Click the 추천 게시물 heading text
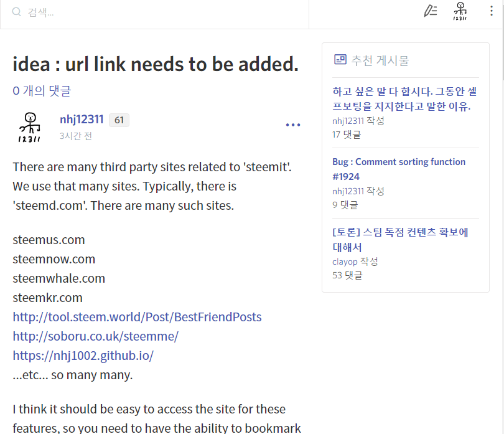The height and width of the screenshot is (434, 504). (380, 60)
